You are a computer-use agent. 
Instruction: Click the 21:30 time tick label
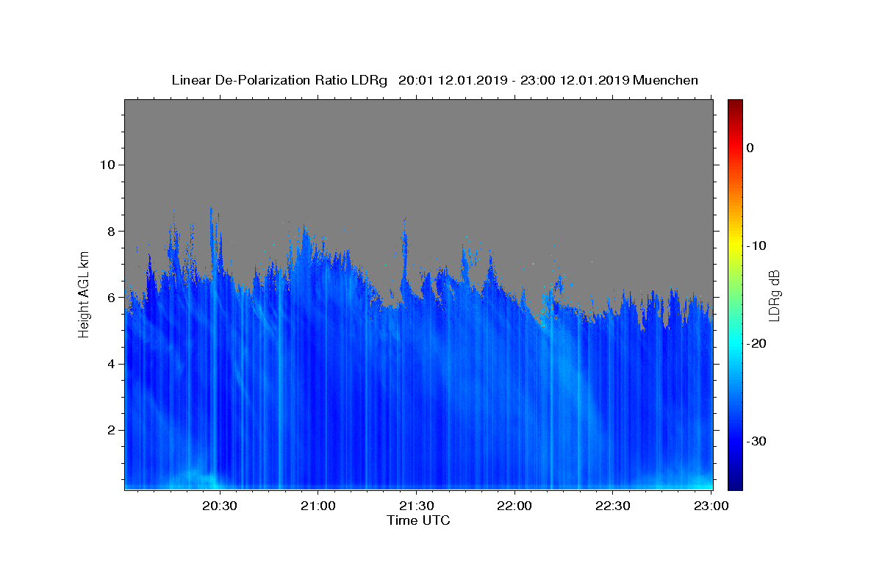point(416,506)
